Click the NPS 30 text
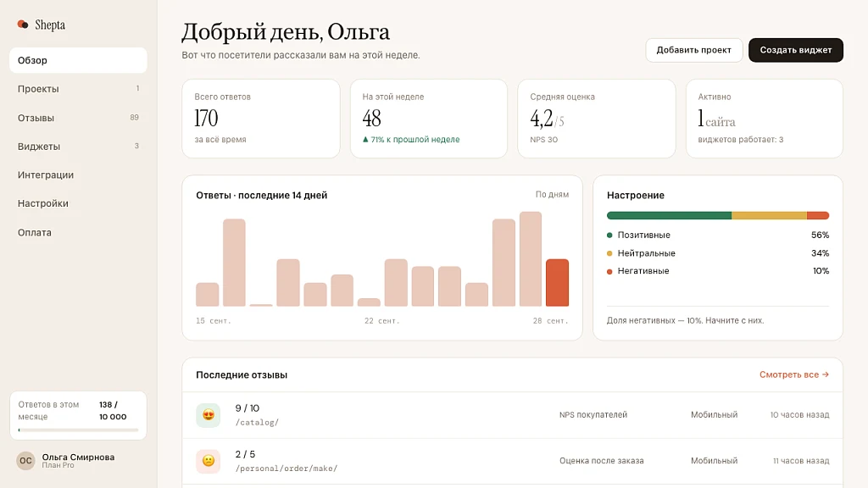 click(543, 140)
